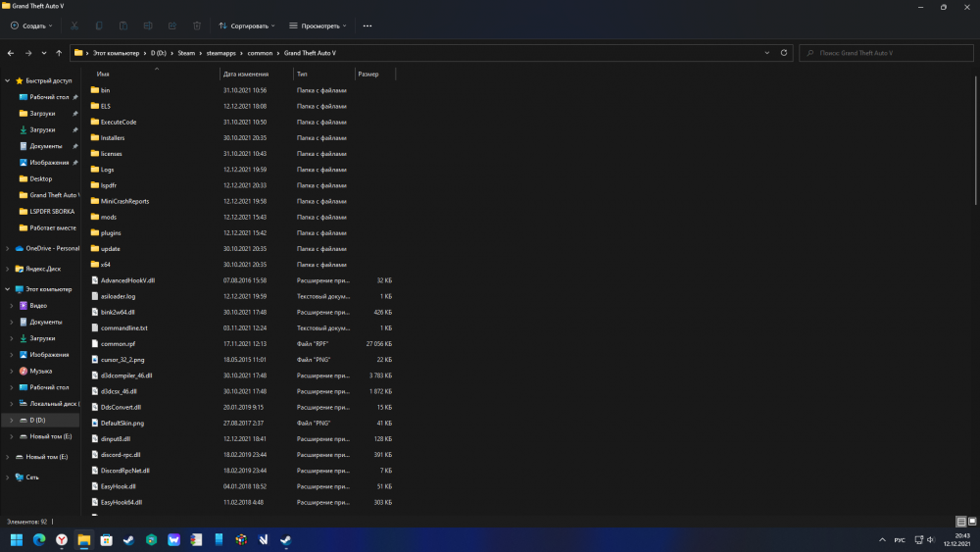This screenshot has width=980, height=552.
Task: Show hidden system tray icons
Action: coord(882,539)
